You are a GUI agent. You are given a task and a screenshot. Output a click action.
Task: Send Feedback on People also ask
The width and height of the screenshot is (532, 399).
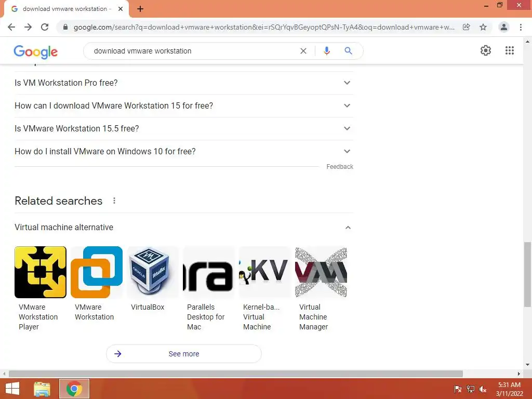[x=340, y=167]
